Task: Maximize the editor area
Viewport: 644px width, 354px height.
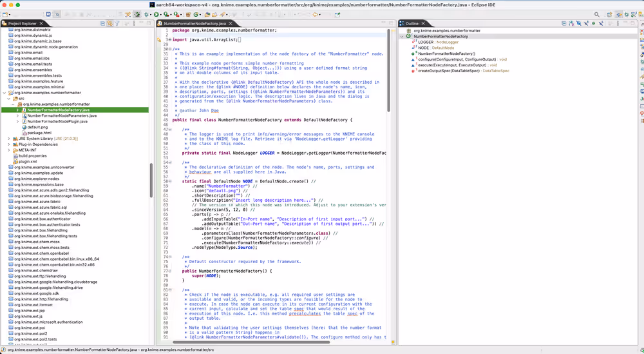Action: (392, 23)
